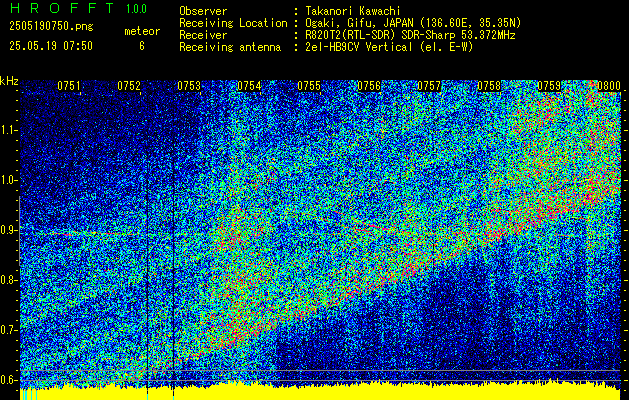Click the Observer field label
The image size is (629, 400).
[x=203, y=11]
